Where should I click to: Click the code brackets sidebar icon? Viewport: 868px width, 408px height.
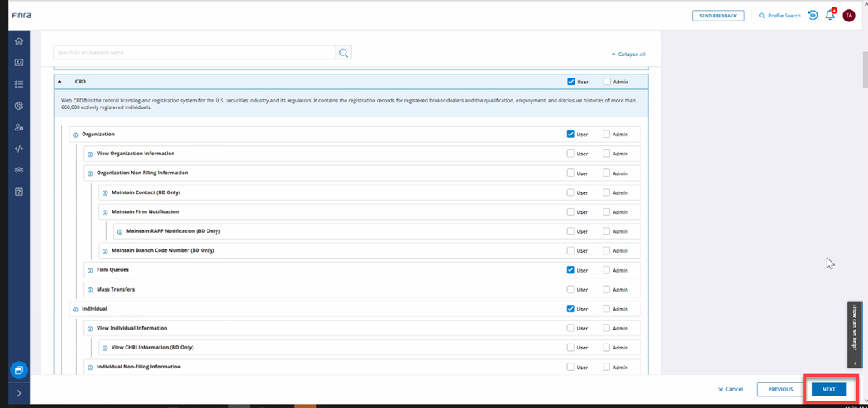19,149
